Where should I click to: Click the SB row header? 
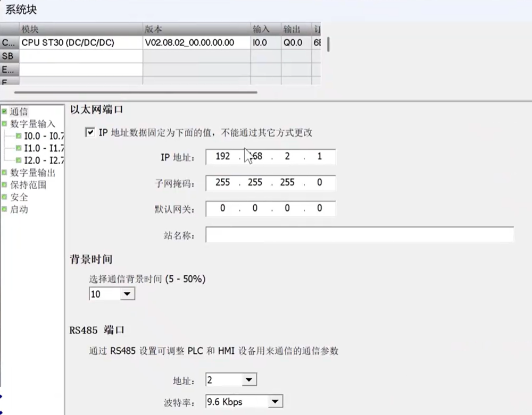[x=8, y=56]
